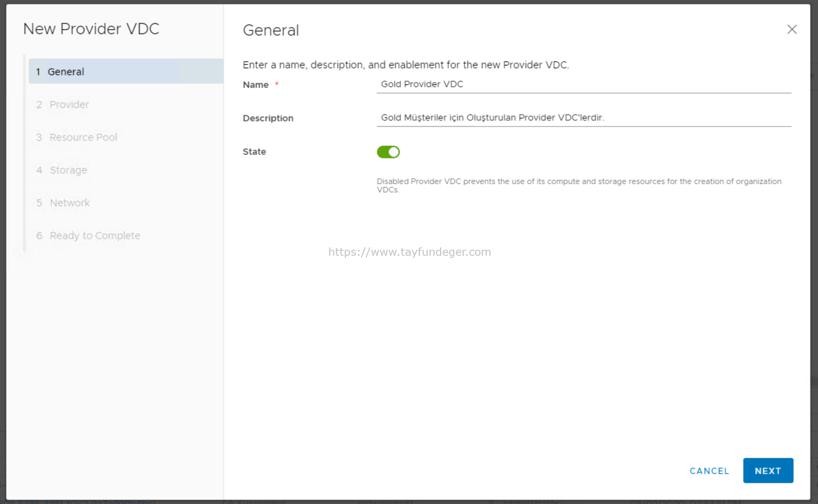Jump to the Resource Pool step
Viewport: 818px width, 504px height.
83,137
